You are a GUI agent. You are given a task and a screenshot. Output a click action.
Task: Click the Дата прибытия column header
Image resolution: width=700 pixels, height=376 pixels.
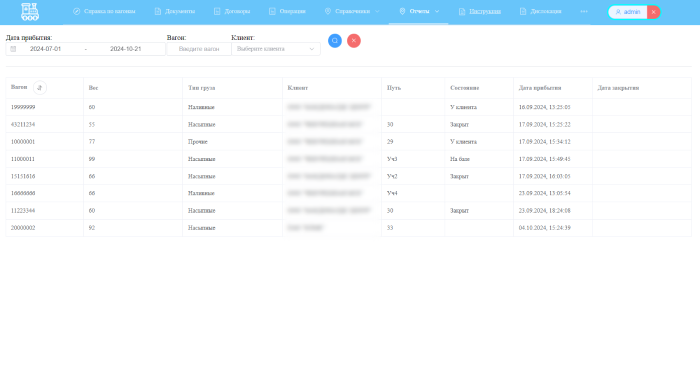point(540,88)
